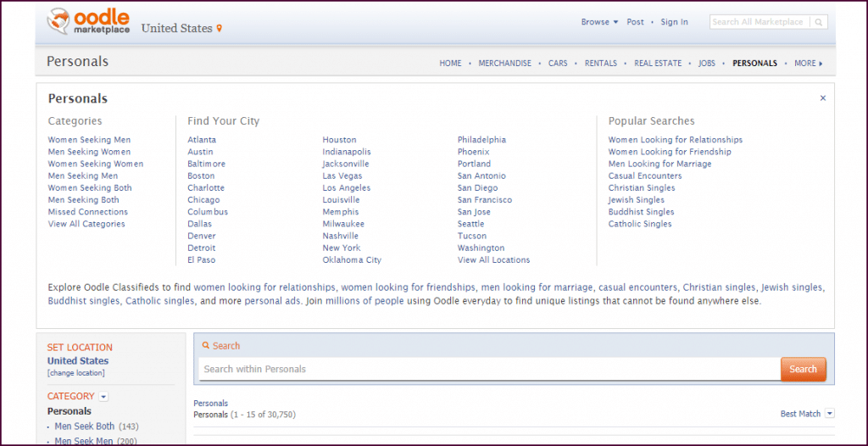Image resolution: width=868 pixels, height=446 pixels.
Task: Open Men Seeking Both category
Action: pos(83,200)
